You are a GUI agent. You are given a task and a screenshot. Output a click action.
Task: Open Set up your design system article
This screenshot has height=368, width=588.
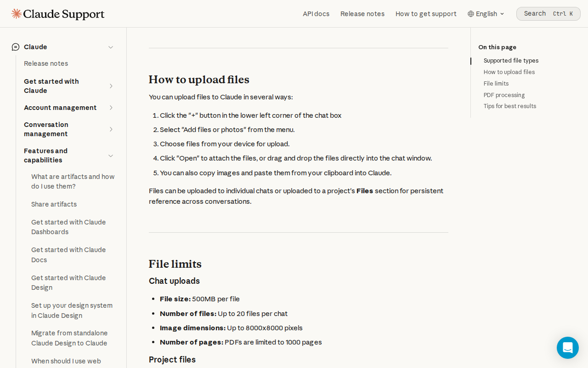pyautogui.click(x=72, y=310)
